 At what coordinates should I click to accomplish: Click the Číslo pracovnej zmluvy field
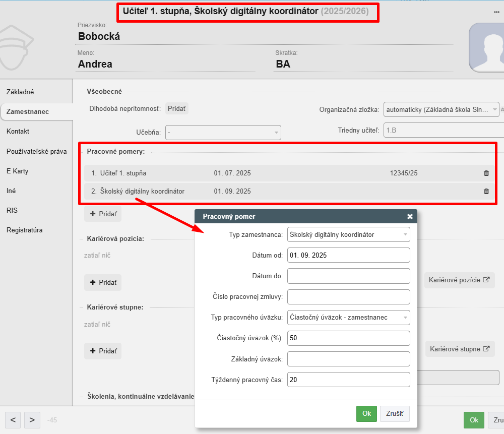pyautogui.click(x=348, y=297)
